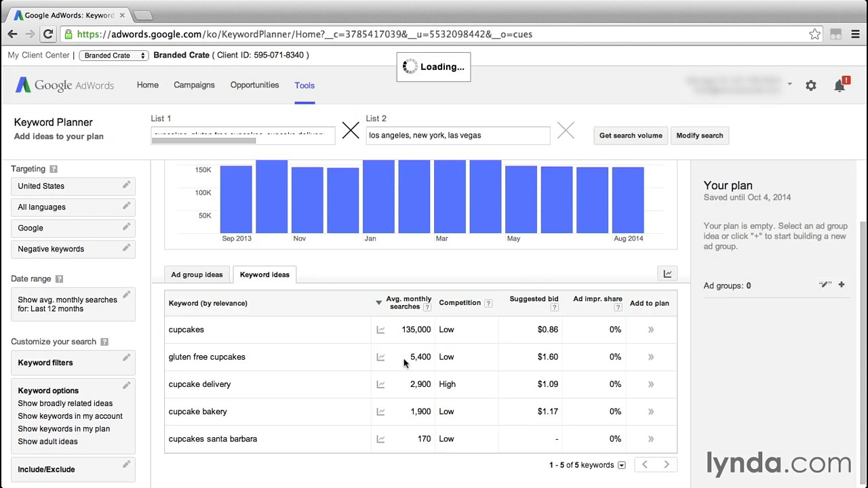Open Chrome menu hamburger icon
Image resolution: width=868 pixels, height=488 pixels.
[x=855, y=34]
